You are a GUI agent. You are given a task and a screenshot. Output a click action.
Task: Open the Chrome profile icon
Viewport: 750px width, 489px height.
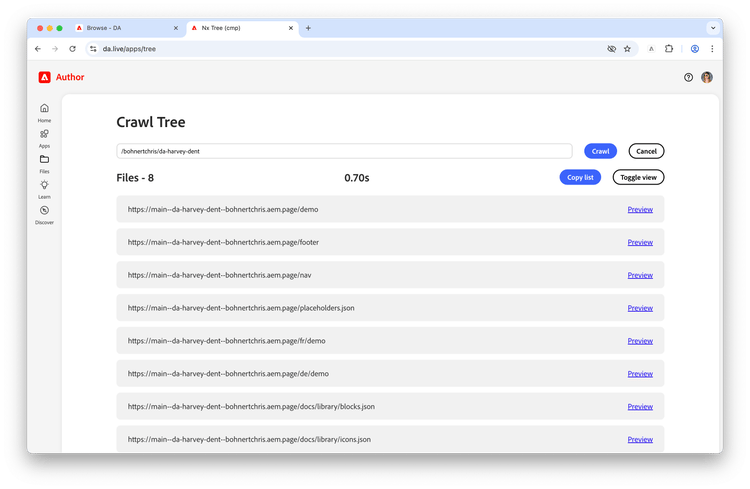(695, 49)
